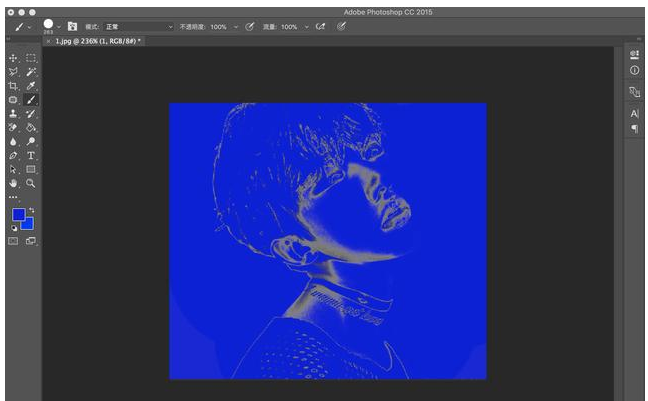
Task: Select the Eraser tool
Action: click(x=13, y=128)
